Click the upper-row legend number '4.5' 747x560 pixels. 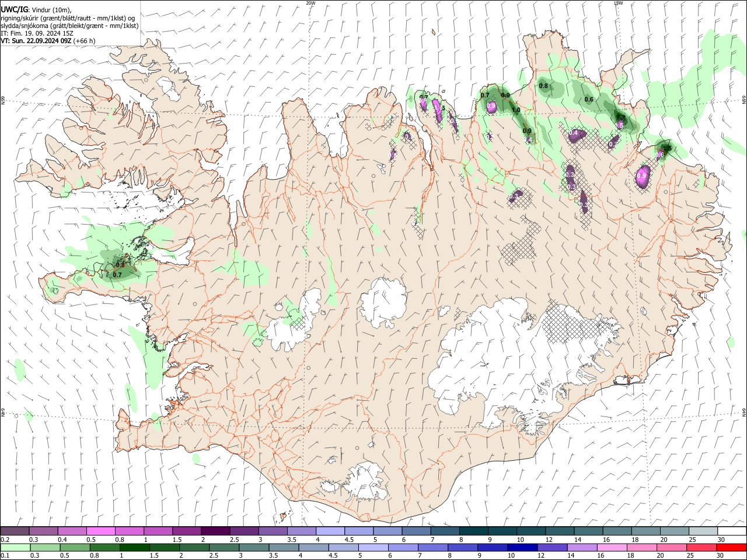pyautogui.click(x=349, y=540)
